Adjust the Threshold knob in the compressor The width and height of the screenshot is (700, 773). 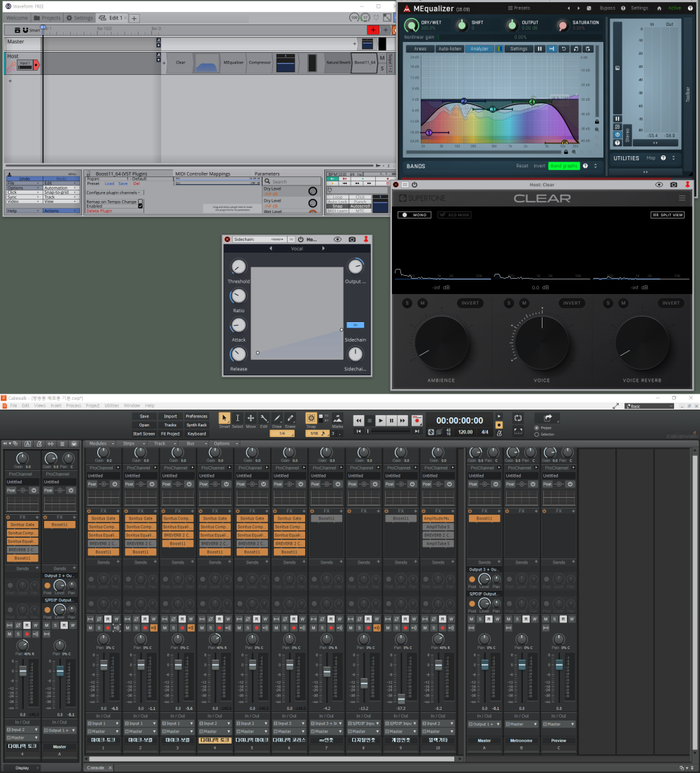239,267
